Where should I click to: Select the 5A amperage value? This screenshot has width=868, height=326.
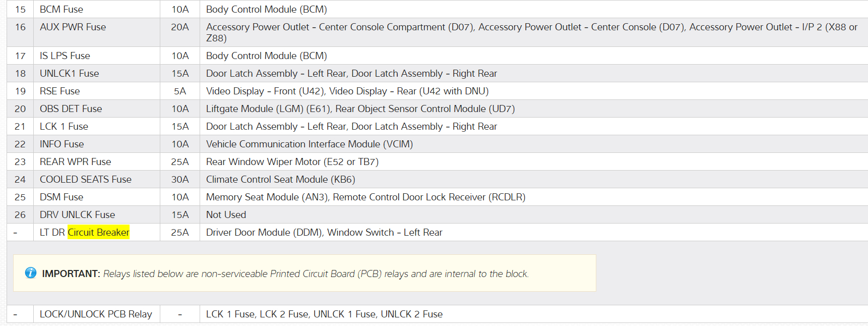(x=180, y=91)
